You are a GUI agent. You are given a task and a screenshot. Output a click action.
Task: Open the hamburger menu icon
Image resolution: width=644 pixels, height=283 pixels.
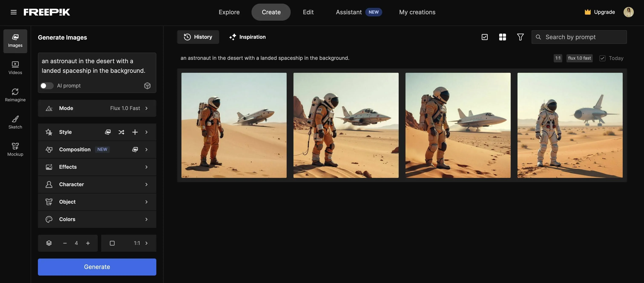(13, 12)
